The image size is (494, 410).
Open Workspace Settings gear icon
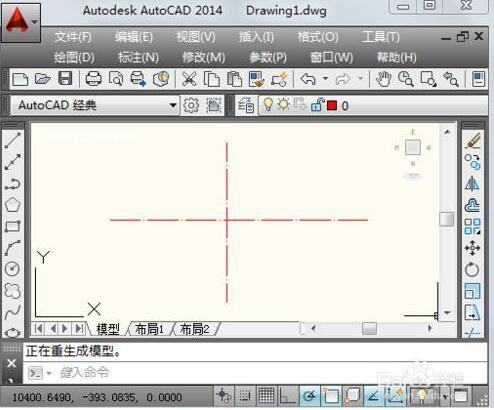click(x=191, y=105)
